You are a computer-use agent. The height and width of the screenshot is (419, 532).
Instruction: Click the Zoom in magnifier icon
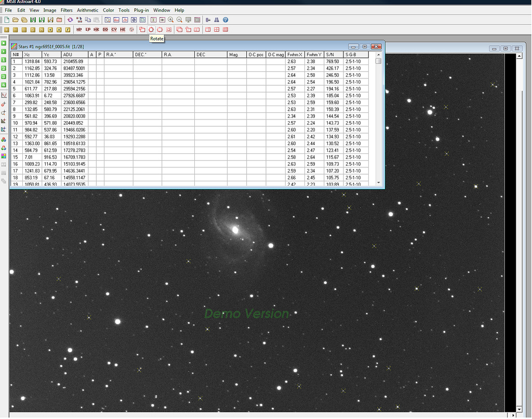point(170,20)
